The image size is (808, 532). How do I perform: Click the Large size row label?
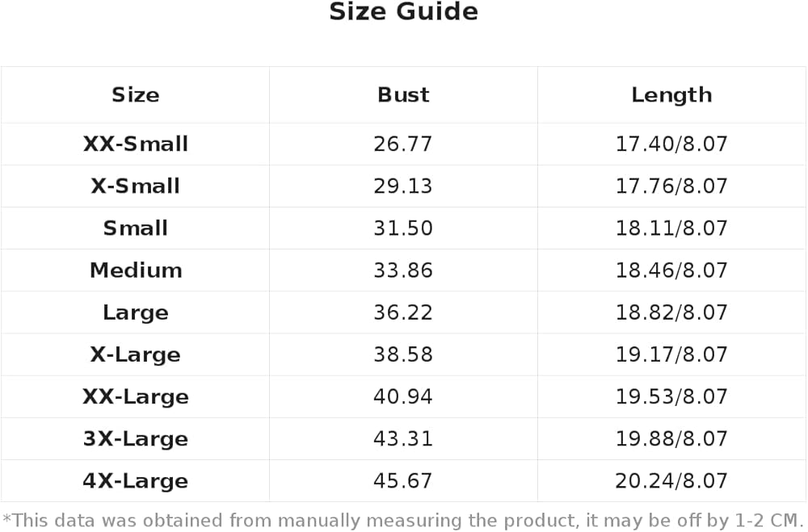136,312
